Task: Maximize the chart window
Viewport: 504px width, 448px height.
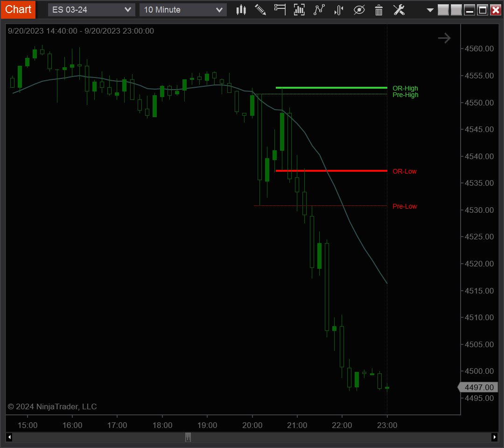Action: point(483,10)
